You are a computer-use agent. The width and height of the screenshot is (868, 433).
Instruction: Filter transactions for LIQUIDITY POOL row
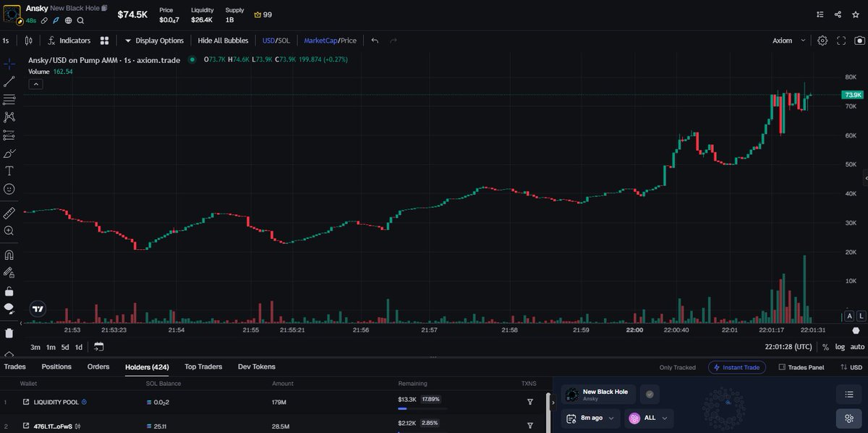pos(529,402)
